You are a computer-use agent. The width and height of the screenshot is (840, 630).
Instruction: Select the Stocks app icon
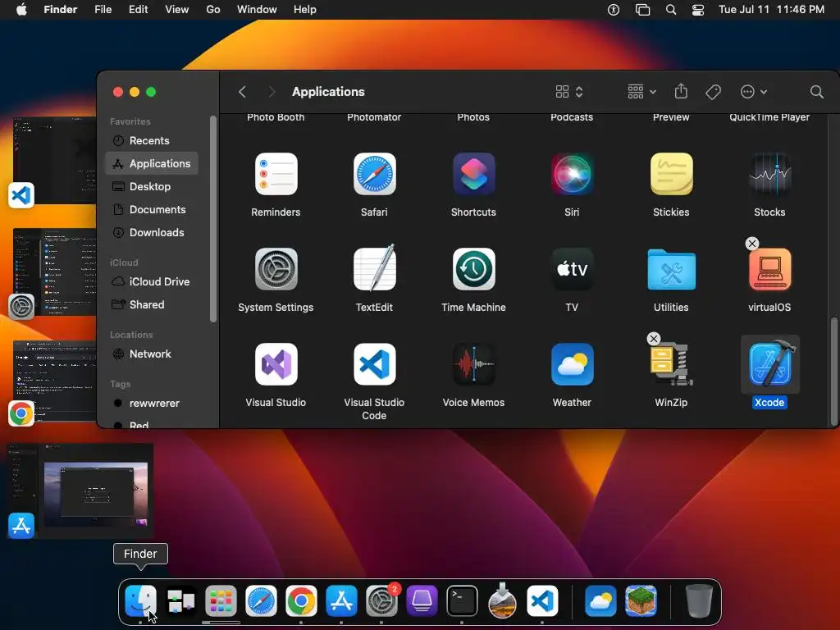(769, 174)
